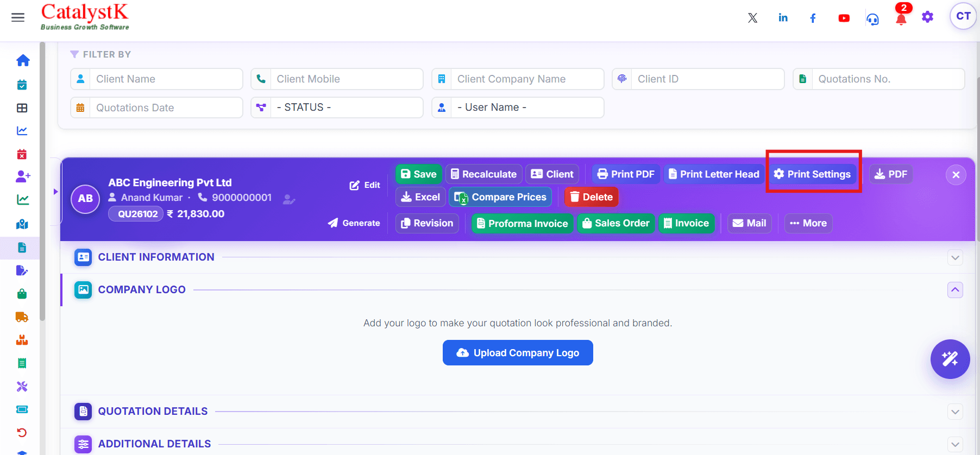Screen dimensions: 980x455
Task: Open the delivery truck sidebar icon
Action: 22,317
